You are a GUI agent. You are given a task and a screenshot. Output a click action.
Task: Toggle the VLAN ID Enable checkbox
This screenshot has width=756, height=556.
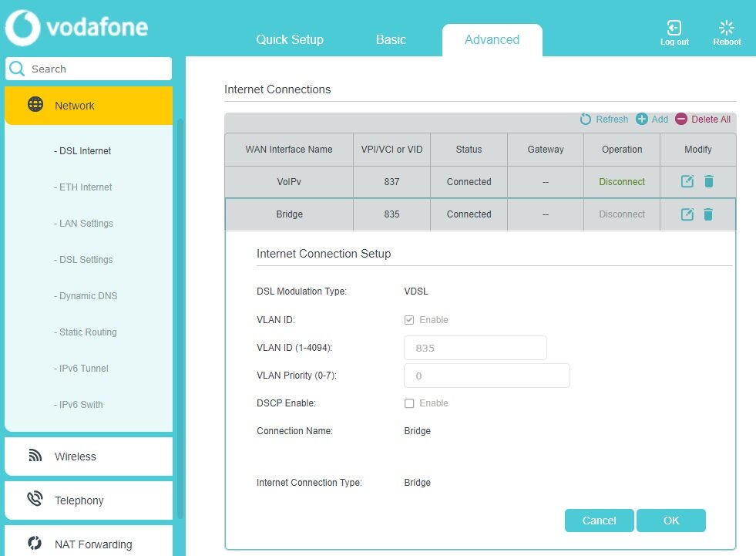tap(409, 320)
